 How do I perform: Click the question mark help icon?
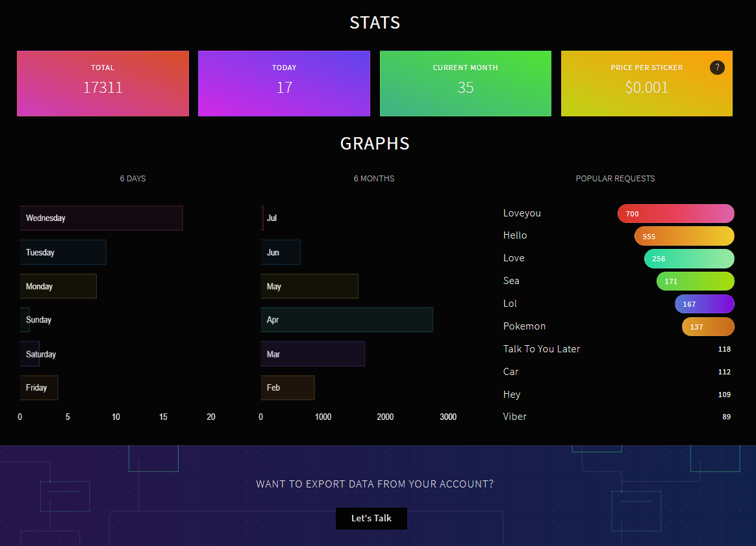717,67
